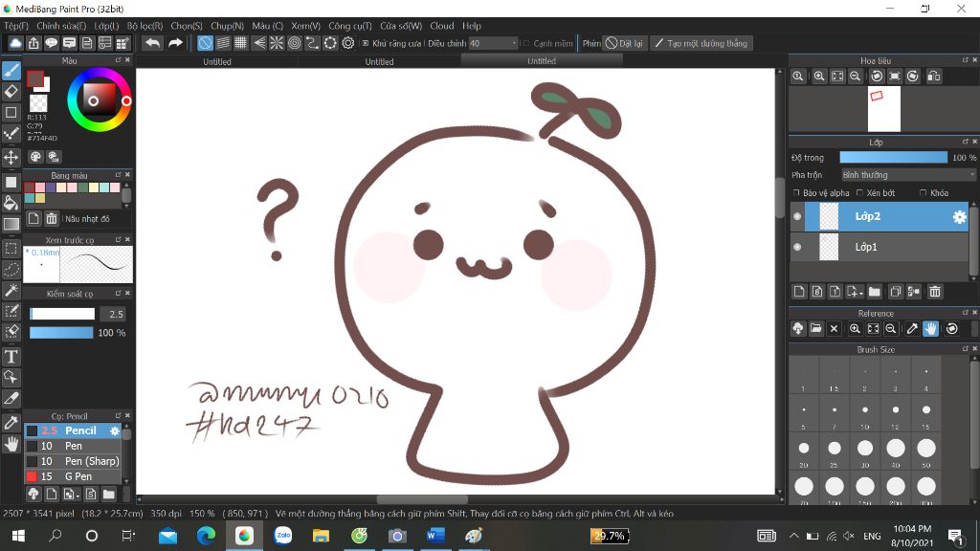980x551 pixels.
Task: Delete layer with trash icon
Action: pos(934,292)
